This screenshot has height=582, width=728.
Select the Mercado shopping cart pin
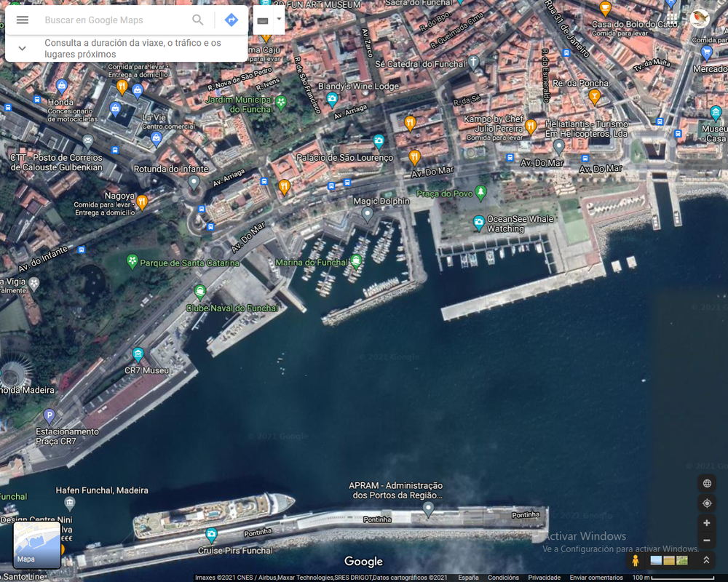point(706,53)
